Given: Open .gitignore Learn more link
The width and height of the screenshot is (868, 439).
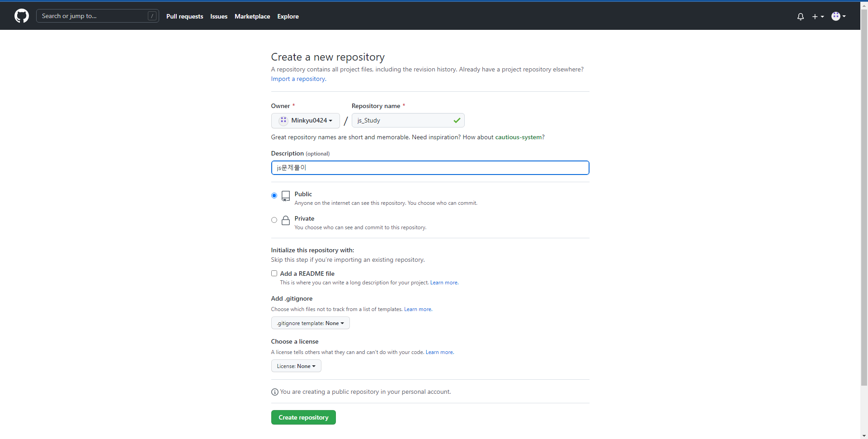Looking at the screenshot, I should pos(418,309).
